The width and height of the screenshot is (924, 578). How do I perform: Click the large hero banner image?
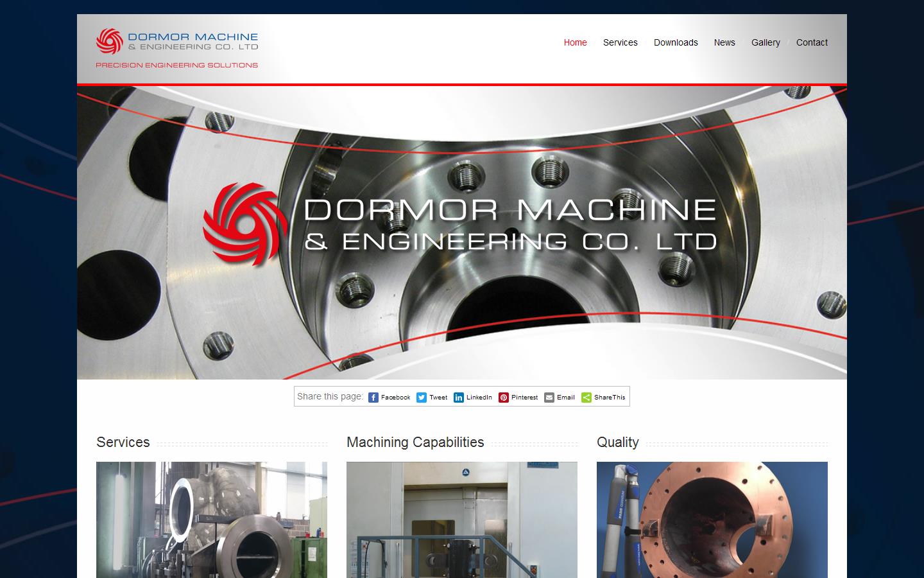[x=462, y=232]
